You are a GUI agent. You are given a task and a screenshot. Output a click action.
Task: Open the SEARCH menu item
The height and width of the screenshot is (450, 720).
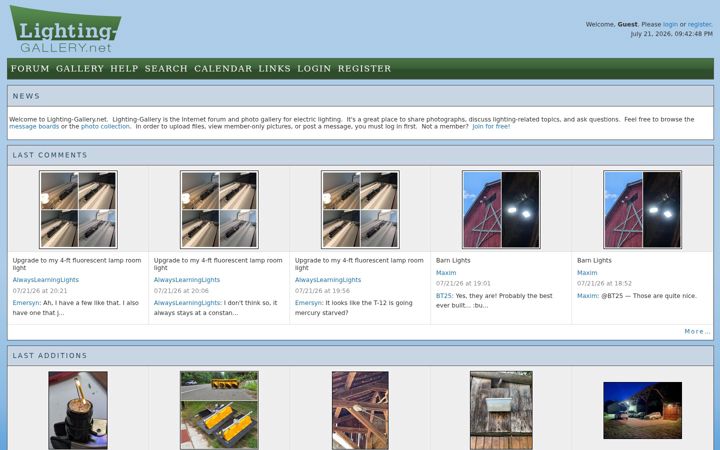coord(166,68)
